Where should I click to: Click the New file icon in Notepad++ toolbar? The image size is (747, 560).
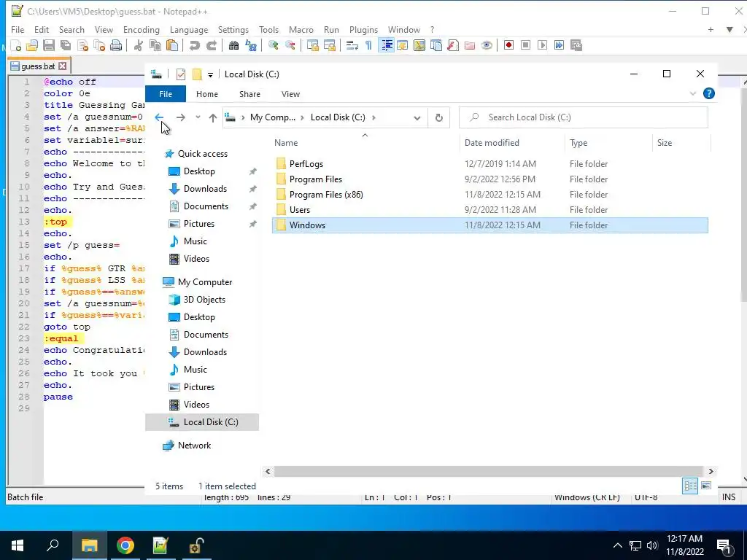16,45
